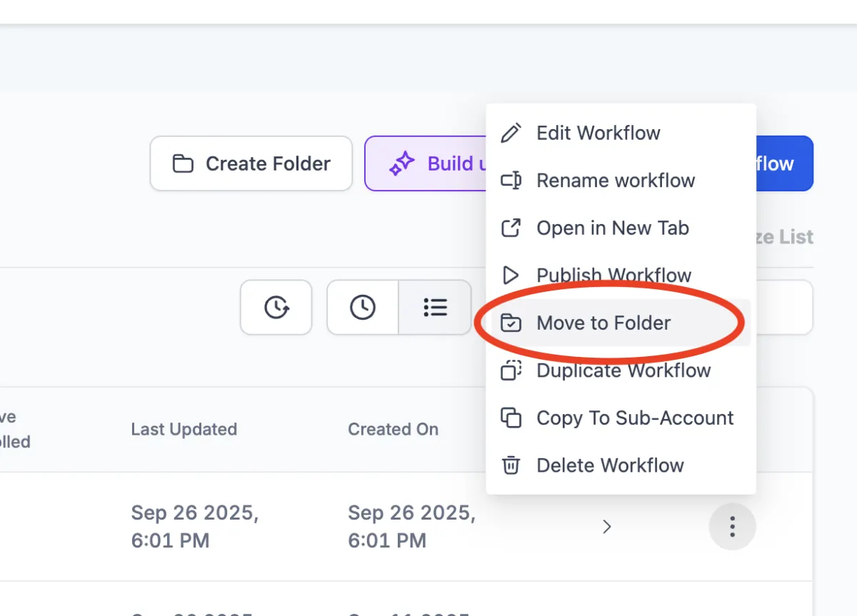Switch to the list view toggle

(435, 308)
